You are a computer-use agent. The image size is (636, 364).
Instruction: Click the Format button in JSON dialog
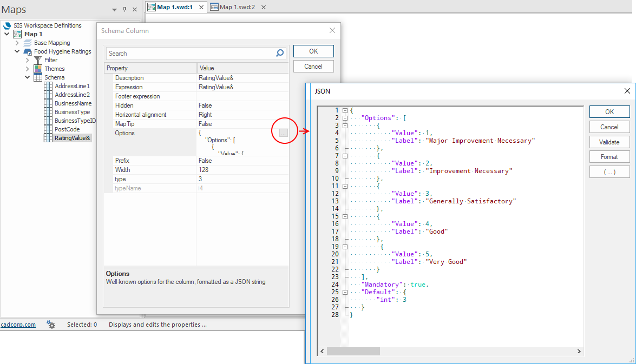click(609, 157)
